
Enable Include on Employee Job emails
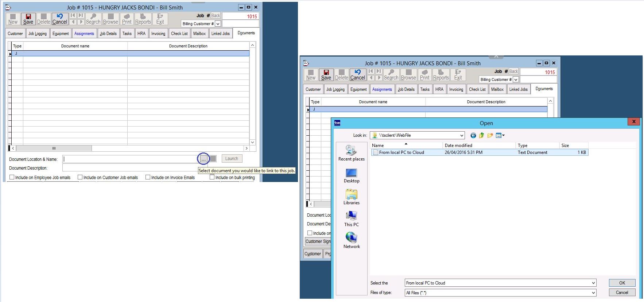tap(12, 177)
